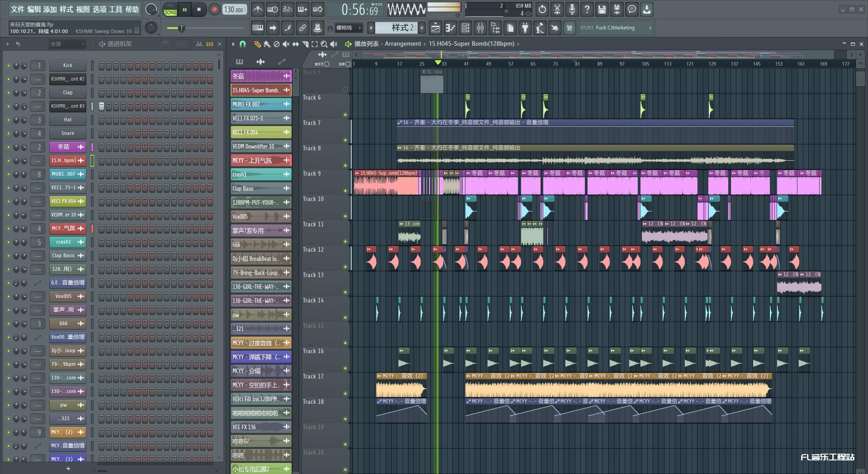Mute the Hat channel green light
868x474 pixels.
(8, 120)
